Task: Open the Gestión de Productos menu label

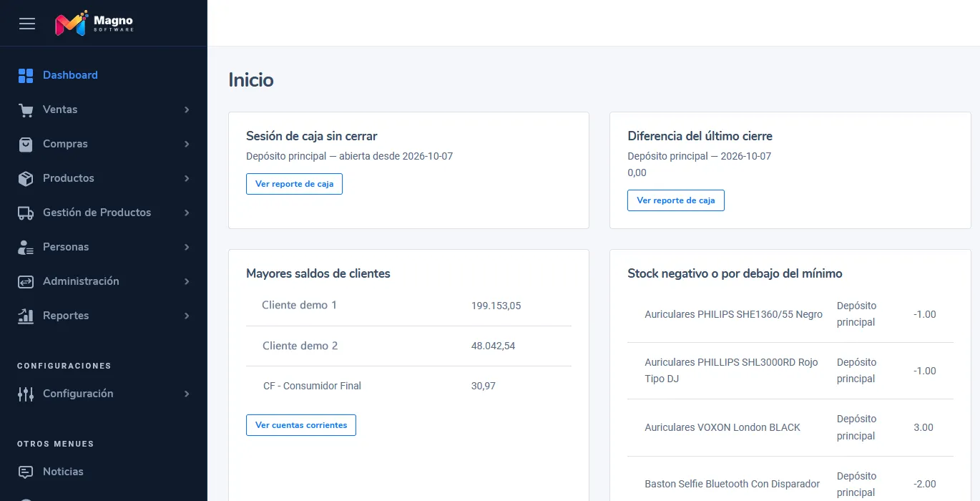Action: click(97, 213)
